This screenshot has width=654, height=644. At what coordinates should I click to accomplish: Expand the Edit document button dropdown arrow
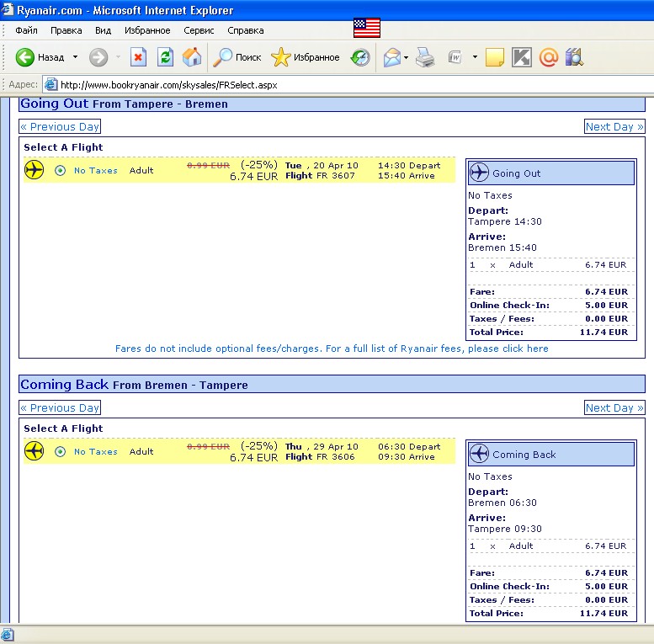click(475, 57)
